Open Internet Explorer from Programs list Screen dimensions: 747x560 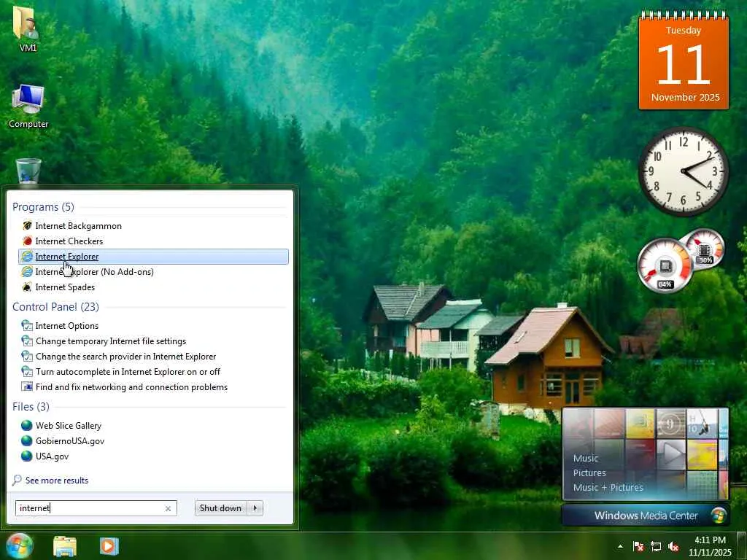click(x=153, y=256)
